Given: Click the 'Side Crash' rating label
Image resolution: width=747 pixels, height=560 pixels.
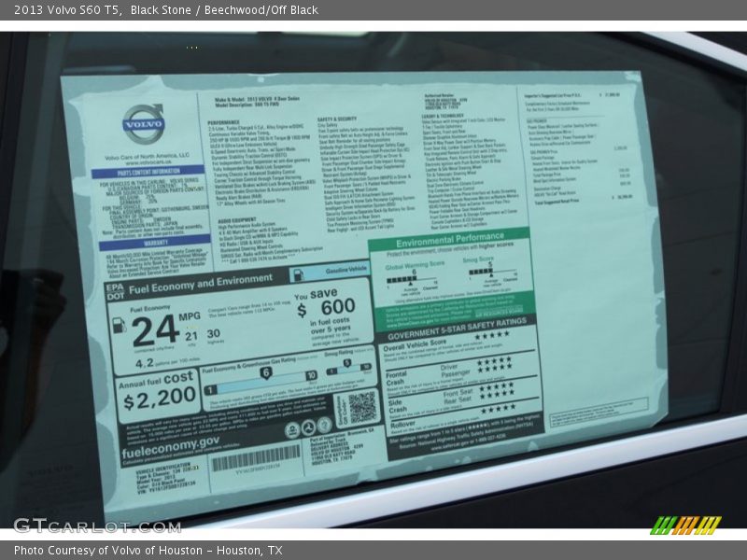Looking at the screenshot, I should pos(398,406).
